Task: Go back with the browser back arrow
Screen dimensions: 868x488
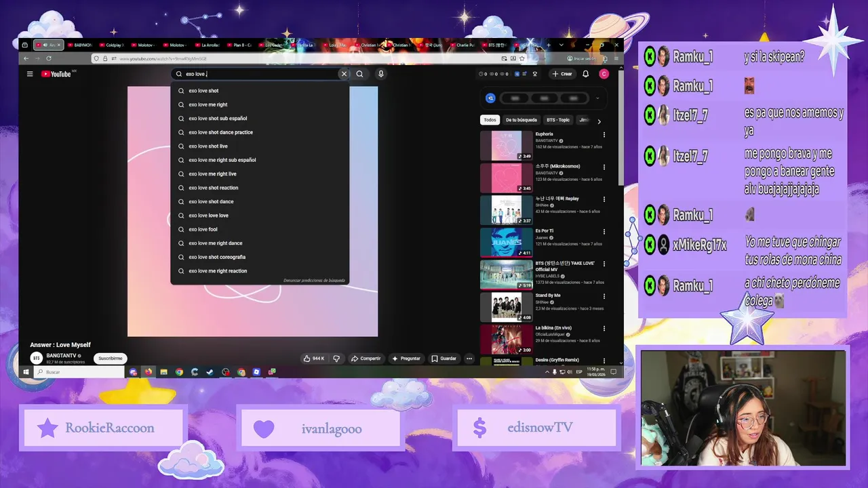Action: pyautogui.click(x=26, y=59)
